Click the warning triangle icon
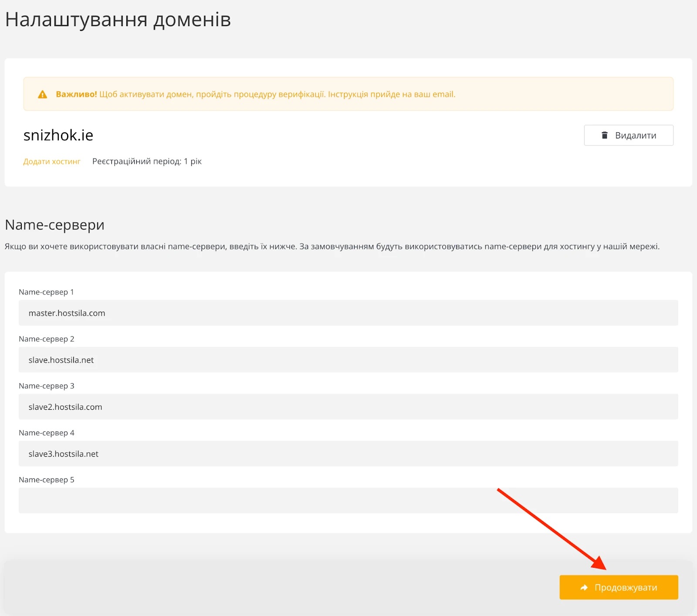The image size is (697, 616). point(43,94)
